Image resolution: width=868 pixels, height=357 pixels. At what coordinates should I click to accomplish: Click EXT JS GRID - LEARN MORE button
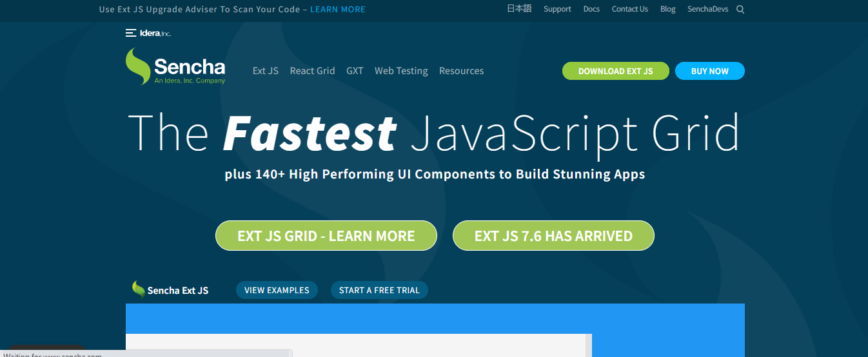(326, 236)
